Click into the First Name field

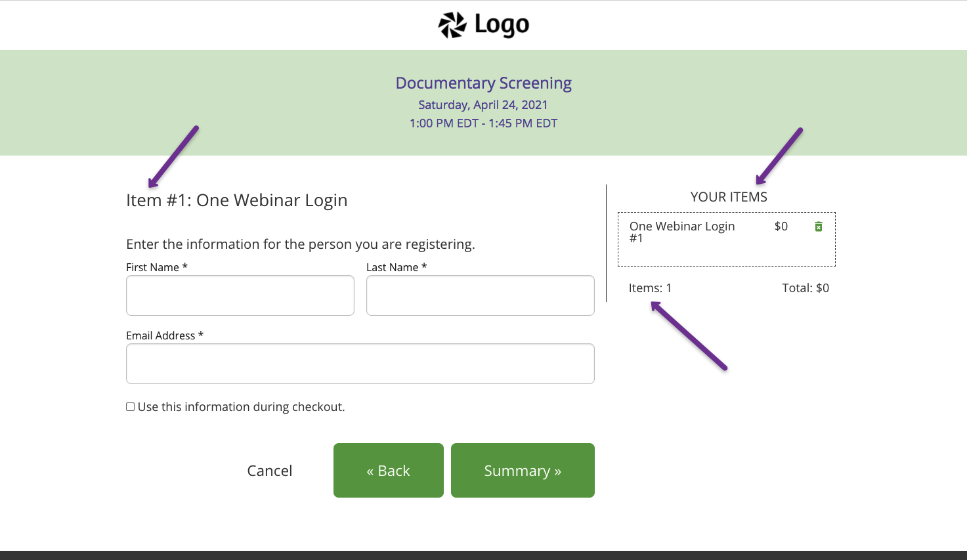pyautogui.click(x=240, y=295)
